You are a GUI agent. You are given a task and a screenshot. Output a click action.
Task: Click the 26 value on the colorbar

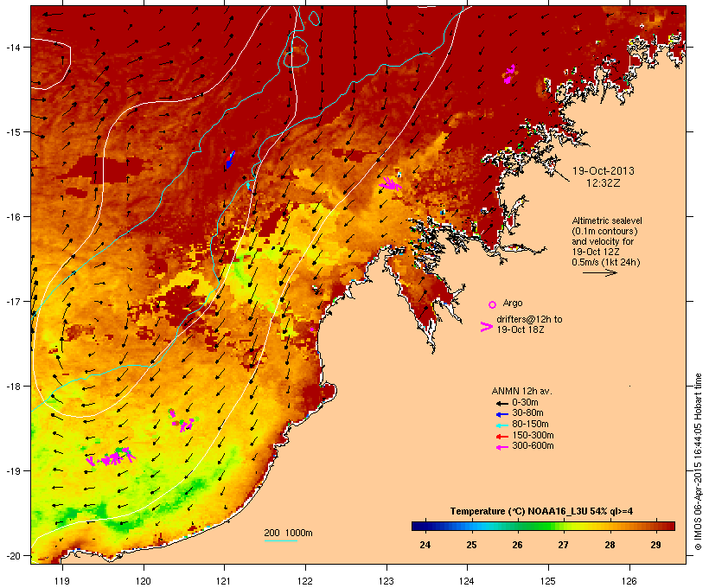click(517, 545)
